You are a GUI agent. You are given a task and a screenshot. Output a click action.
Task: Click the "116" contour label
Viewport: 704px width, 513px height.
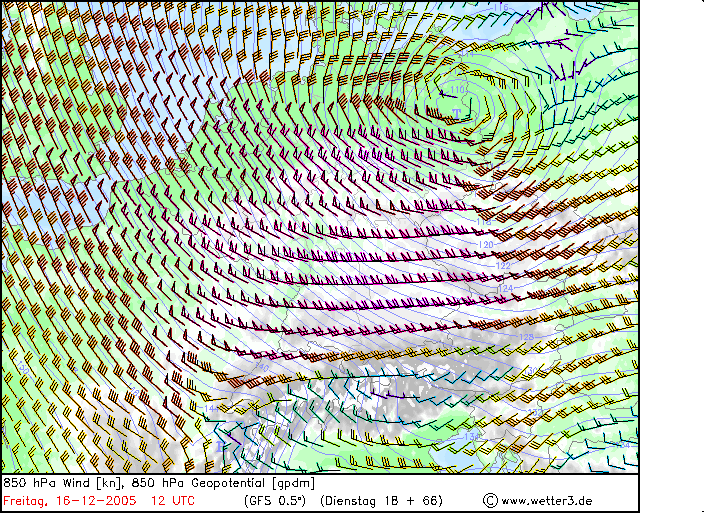coord(500,7)
